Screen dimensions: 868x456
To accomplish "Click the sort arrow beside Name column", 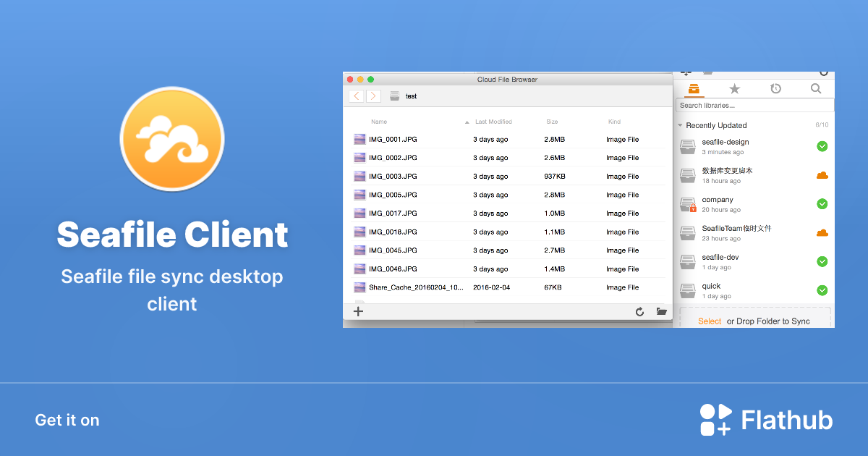I will click(467, 122).
